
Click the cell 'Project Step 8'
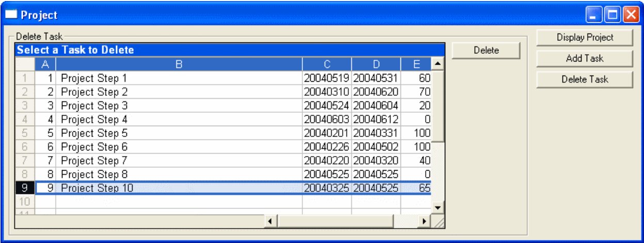179,174
